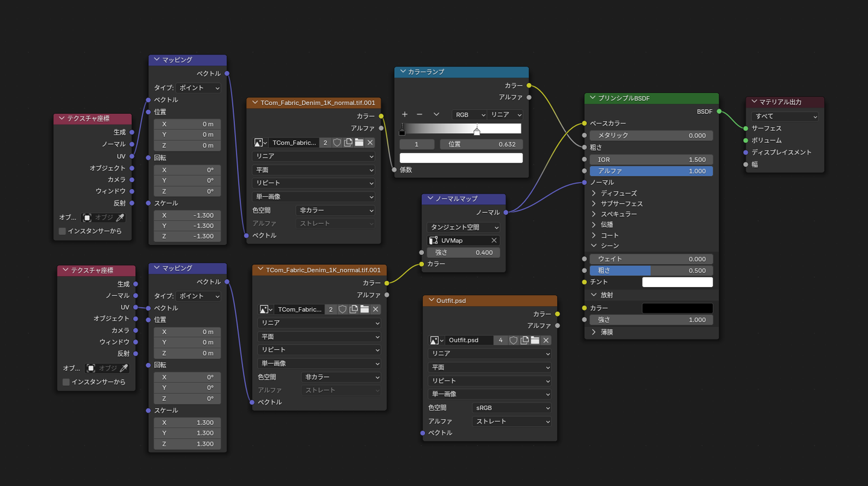Click the open folder icon in Outfit.psd node
Image resolution: width=868 pixels, height=486 pixels.
(x=535, y=340)
